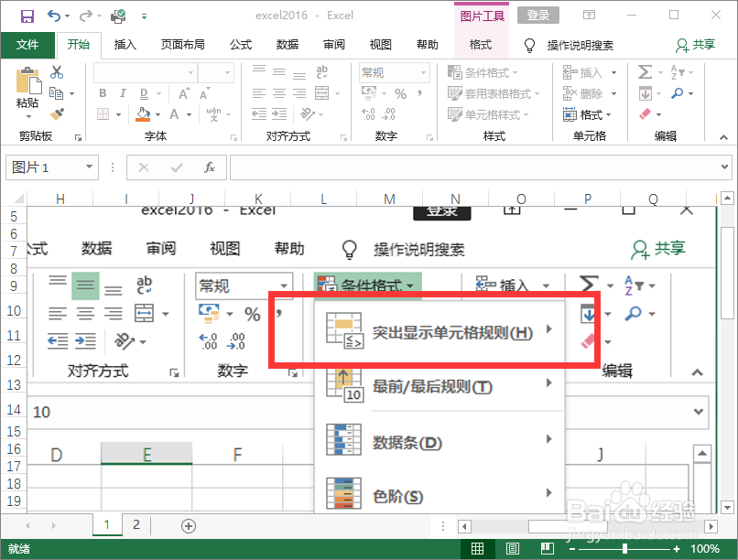Image resolution: width=738 pixels, height=560 pixels.
Task: Switch to the 数据 tab
Action: pos(288,45)
